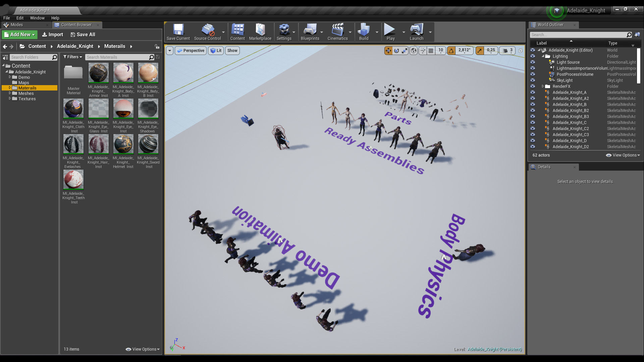The image size is (644, 362).
Task: Click the Save All button
Action: click(83, 35)
